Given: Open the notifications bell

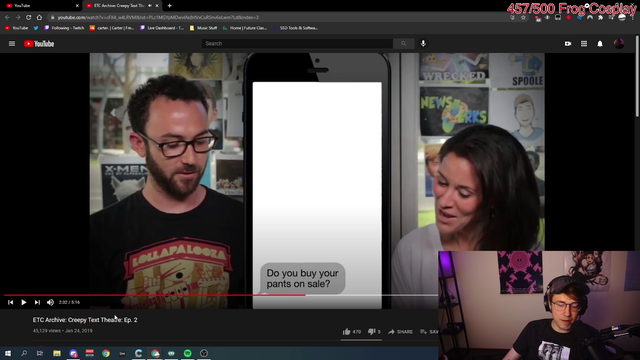Looking at the screenshot, I should click(x=600, y=44).
